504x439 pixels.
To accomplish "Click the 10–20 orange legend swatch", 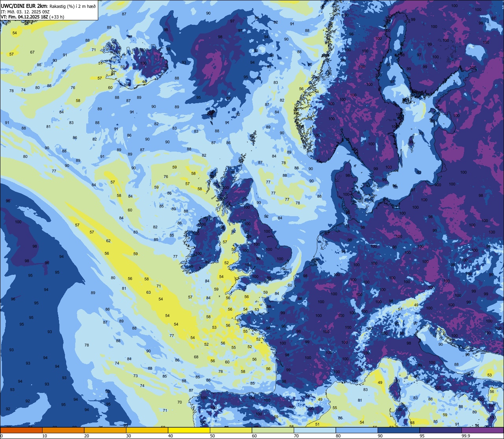I will click(x=63, y=430).
